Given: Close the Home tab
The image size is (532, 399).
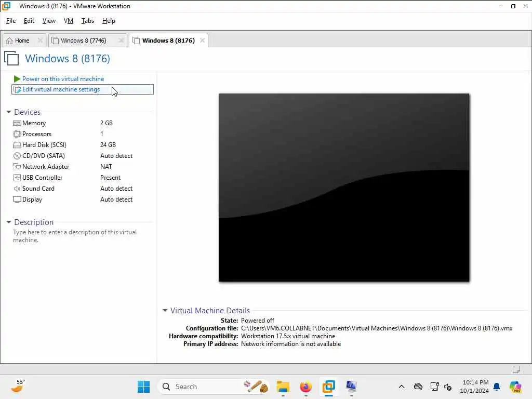Looking at the screenshot, I should (40, 41).
